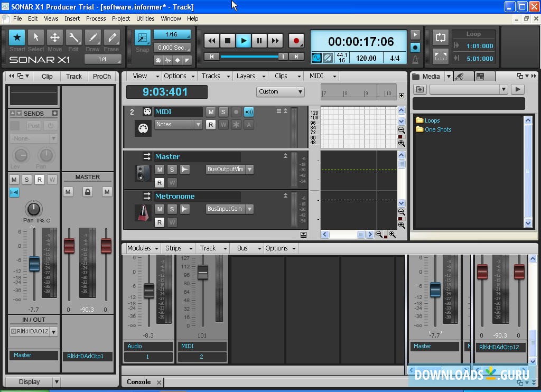Fast forward the transport
The height and width of the screenshot is (392, 541).
click(x=275, y=41)
